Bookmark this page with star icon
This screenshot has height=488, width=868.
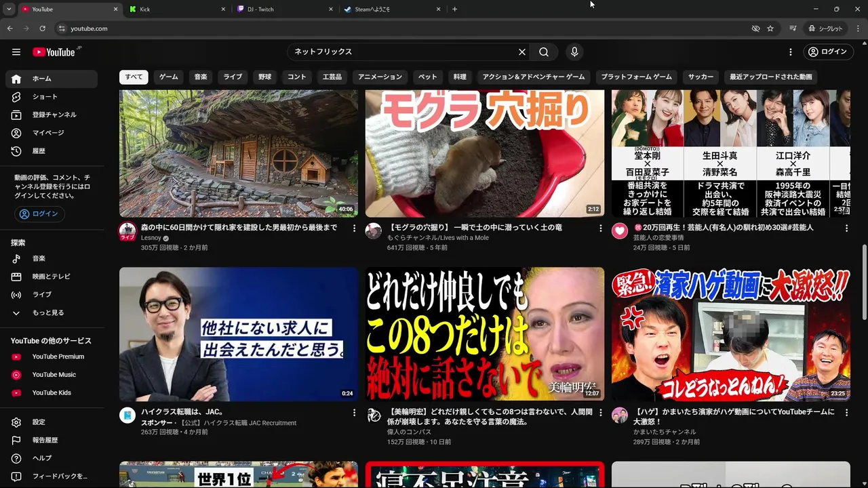coord(770,28)
